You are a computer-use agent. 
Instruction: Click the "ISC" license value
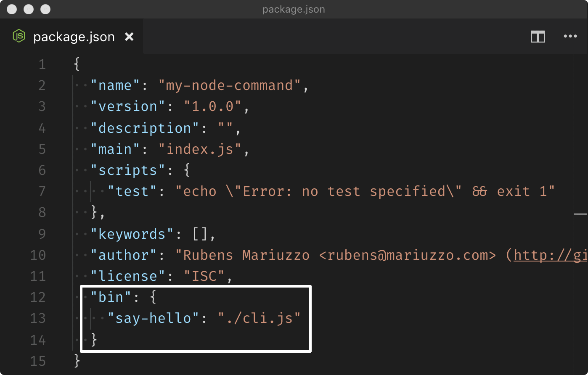[x=204, y=276]
